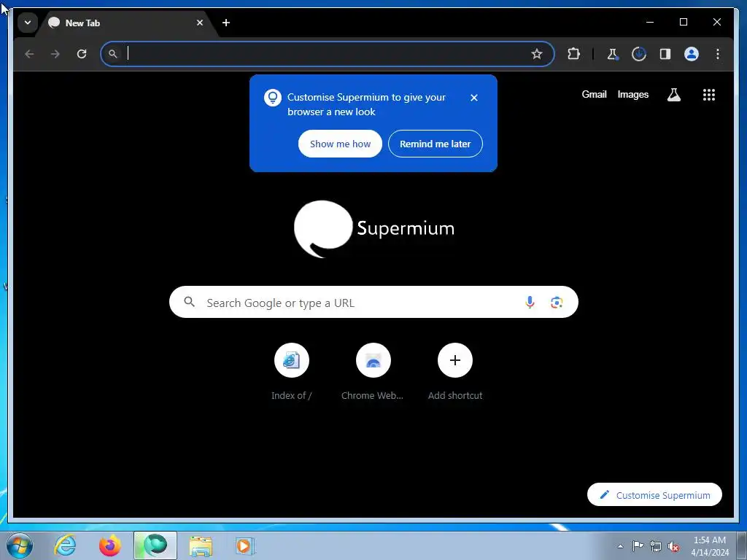Click the search icon in address bar
This screenshot has height=560, width=747.
pyautogui.click(x=113, y=54)
